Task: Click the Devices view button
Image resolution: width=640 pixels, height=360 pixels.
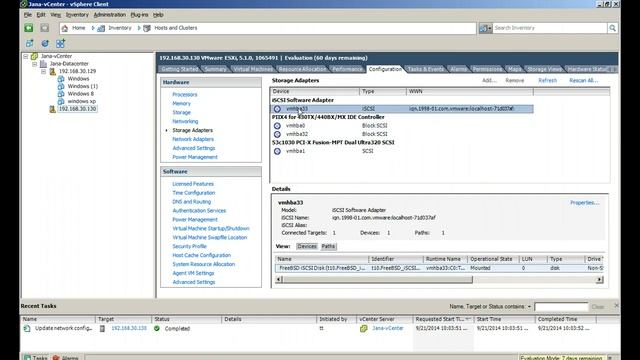Action: [307, 246]
